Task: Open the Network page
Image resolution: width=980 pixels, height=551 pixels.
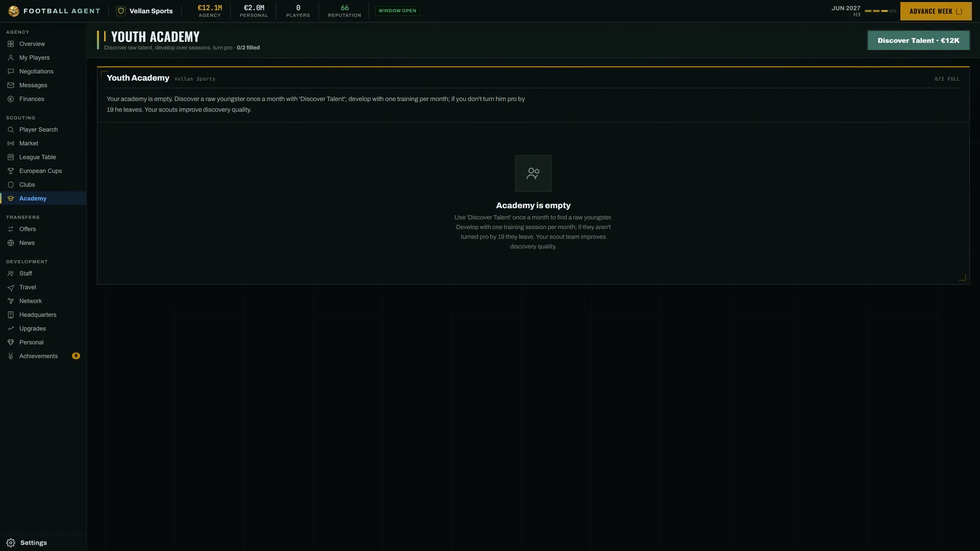Action: tap(43, 301)
